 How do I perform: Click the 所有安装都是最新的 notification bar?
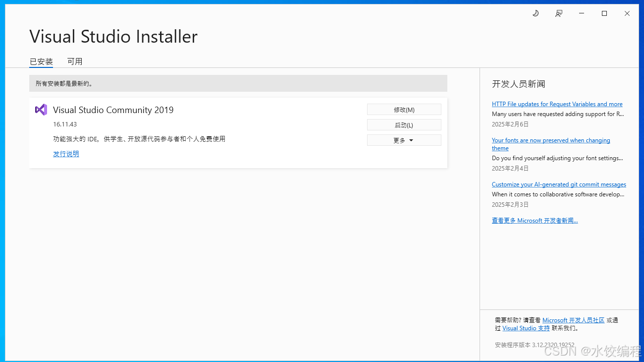[x=238, y=83]
